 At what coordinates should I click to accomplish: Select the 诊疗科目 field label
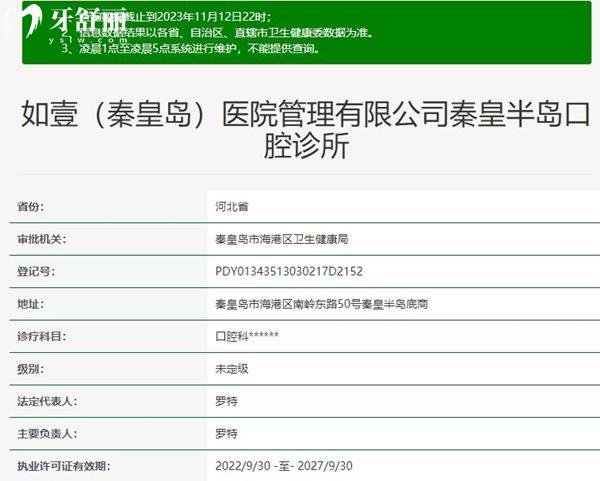click(x=41, y=337)
